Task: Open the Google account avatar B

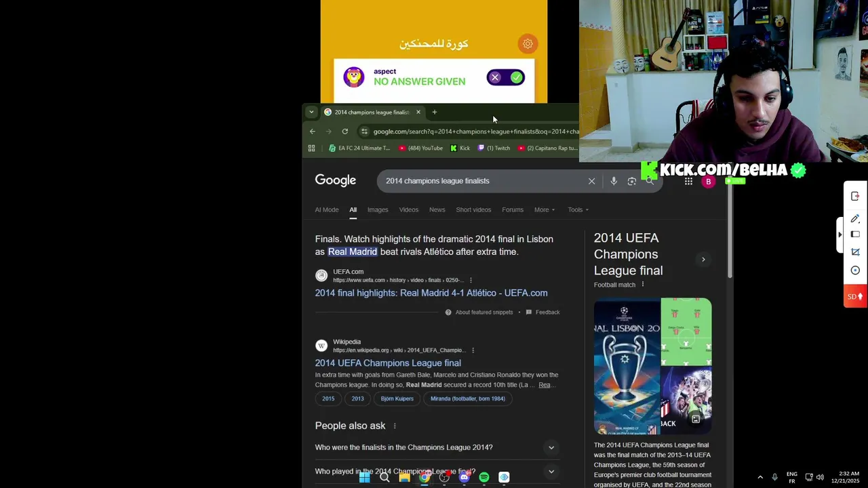Action: click(x=709, y=182)
